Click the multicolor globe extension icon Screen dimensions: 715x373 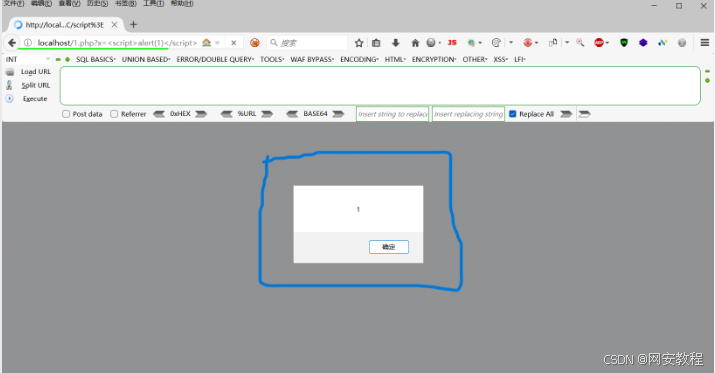tap(471, 43)
